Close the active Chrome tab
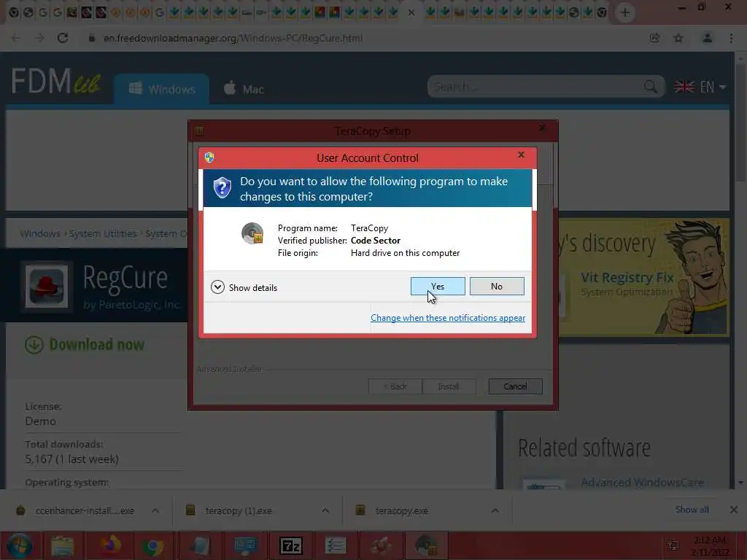This screenshot has height=560, width=747. 411,12
